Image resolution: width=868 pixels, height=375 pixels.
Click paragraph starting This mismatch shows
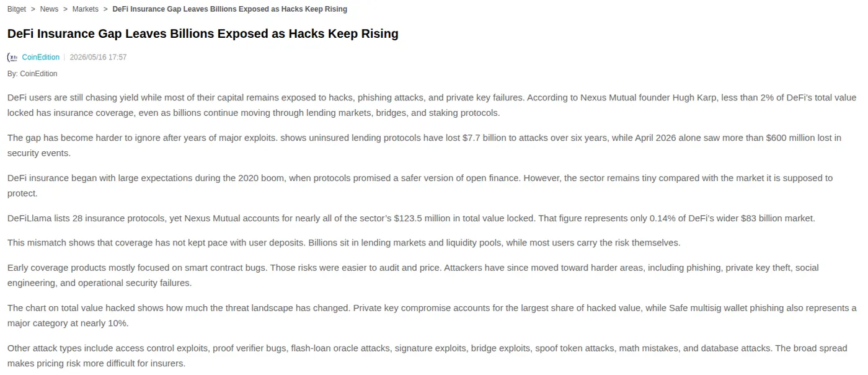tap(344, 243)
